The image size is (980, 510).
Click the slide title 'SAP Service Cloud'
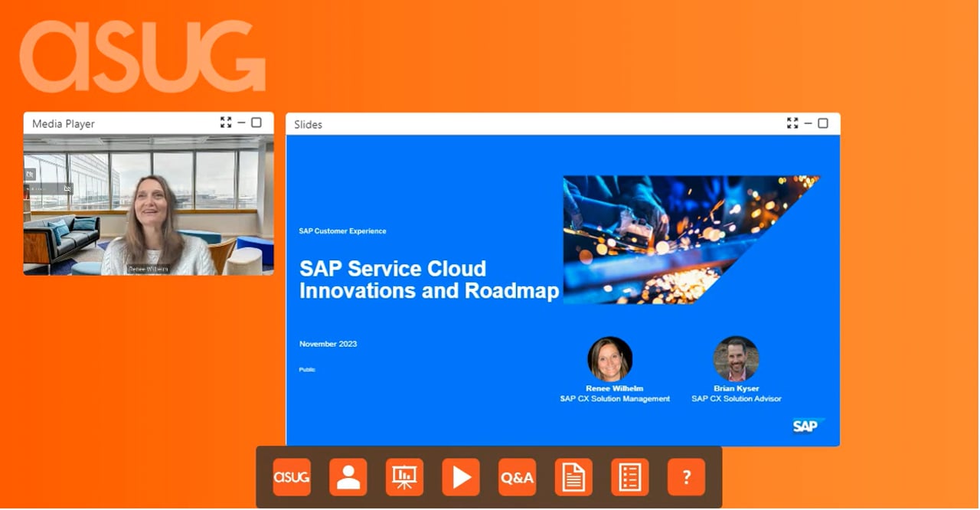393,269
